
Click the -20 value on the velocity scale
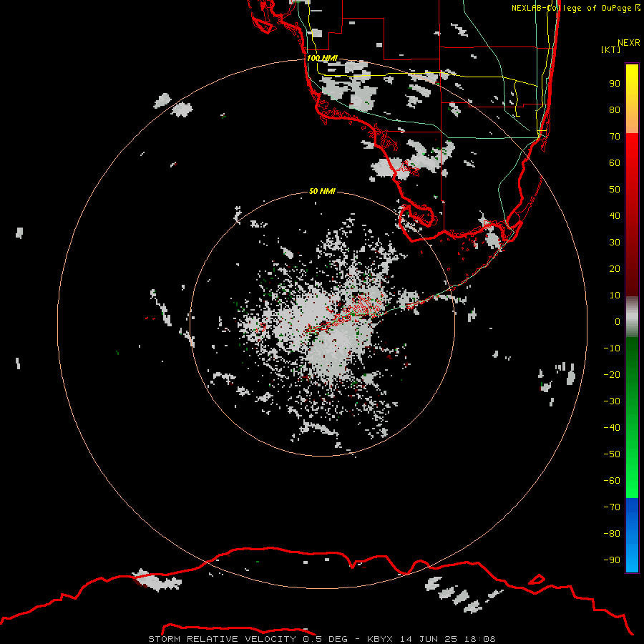pos(612,374)
